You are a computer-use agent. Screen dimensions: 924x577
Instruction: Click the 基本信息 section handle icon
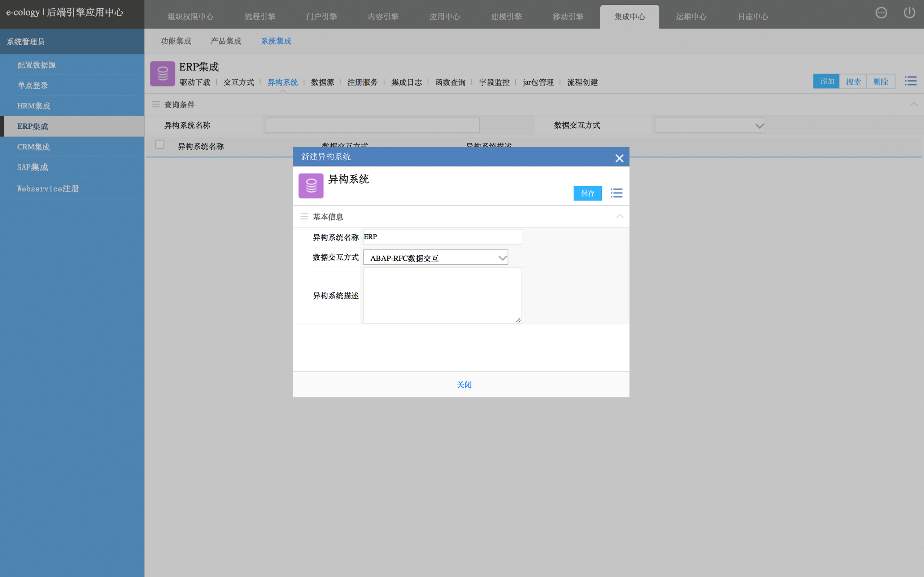coord(304,217)
